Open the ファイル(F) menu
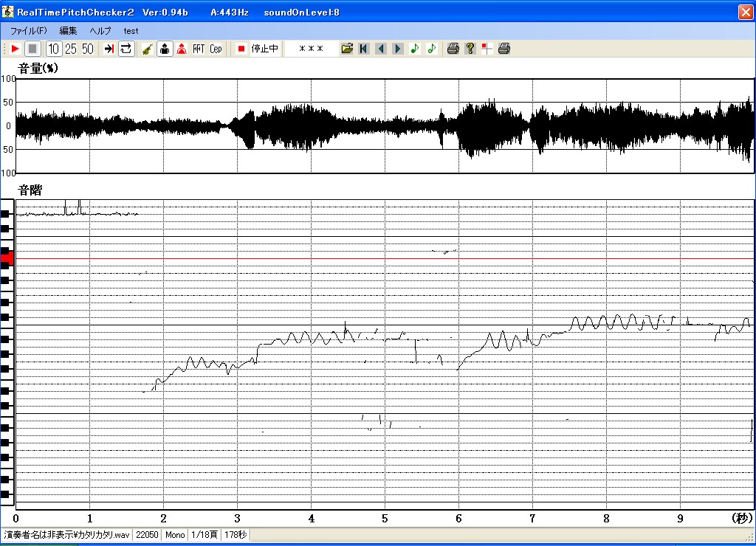 [29, 31]
